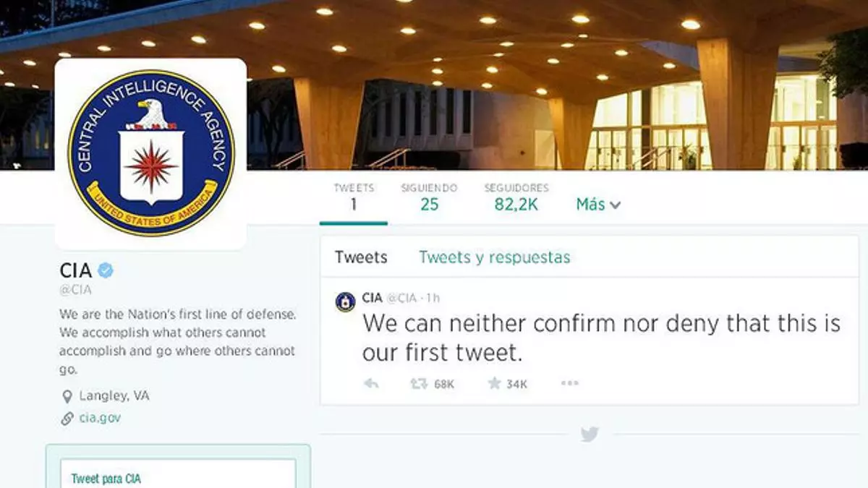Open the cia.gov website link
This screenshot has height=488, width=868.
coord(100,418)
